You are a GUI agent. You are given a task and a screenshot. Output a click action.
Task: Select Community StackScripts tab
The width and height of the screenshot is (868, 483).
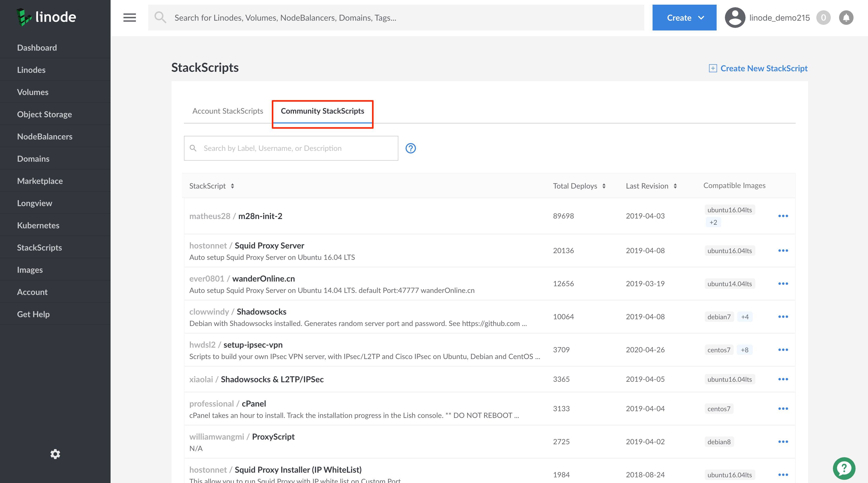[322, 111]
